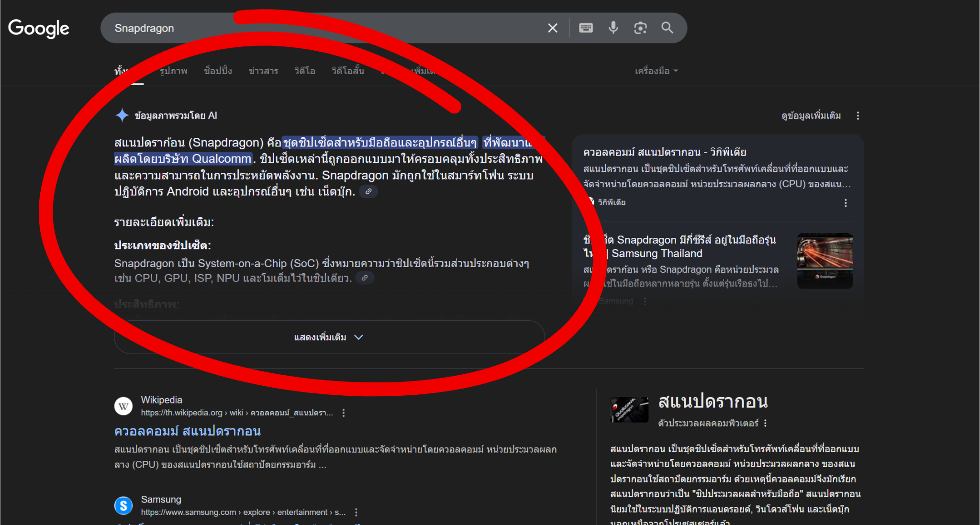Start voice search with microphone icon
The height and width of the screenshot is (525, 980).
[613, 28]
